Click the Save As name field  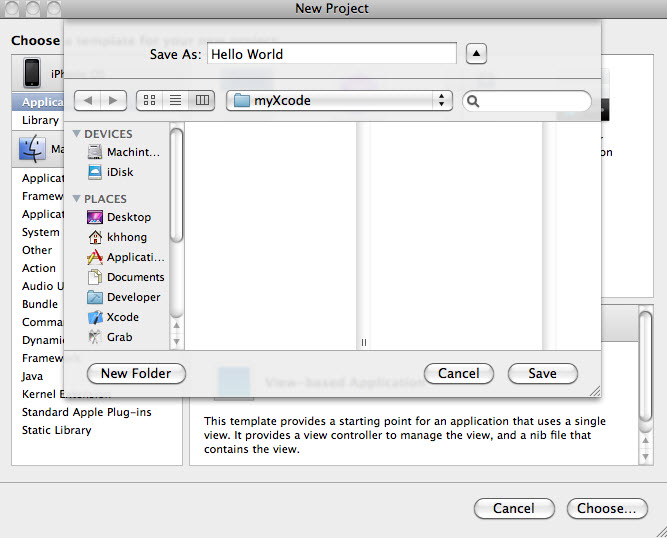[x=332, y=54]
